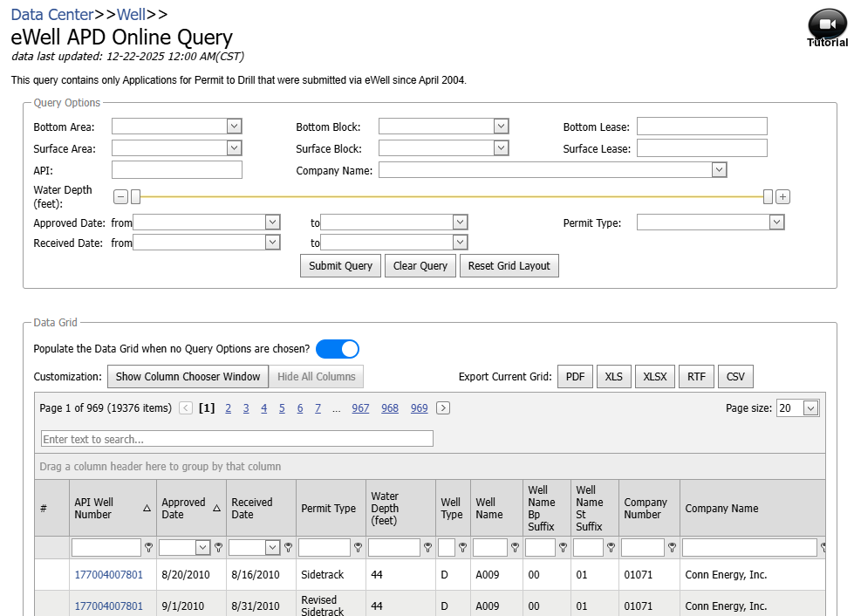Open filter menu icon for Approved Date
854x616 pixels.
(x=218, y=547)
